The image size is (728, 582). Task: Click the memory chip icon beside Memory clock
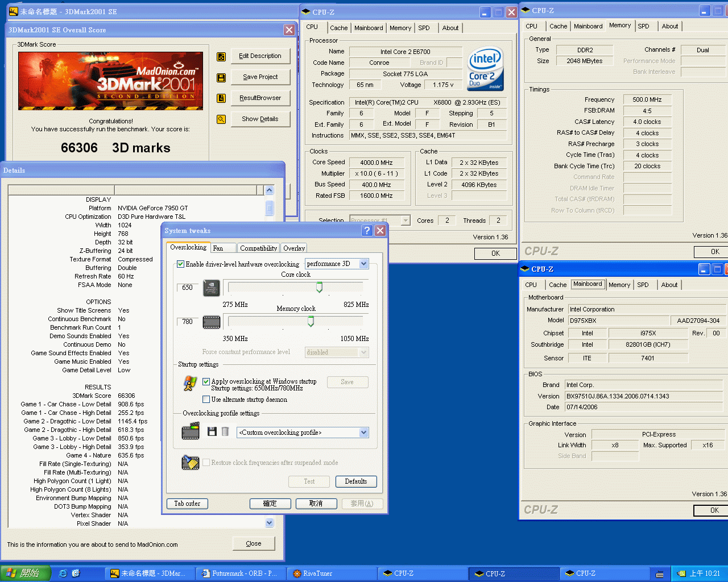coord(212,322)
